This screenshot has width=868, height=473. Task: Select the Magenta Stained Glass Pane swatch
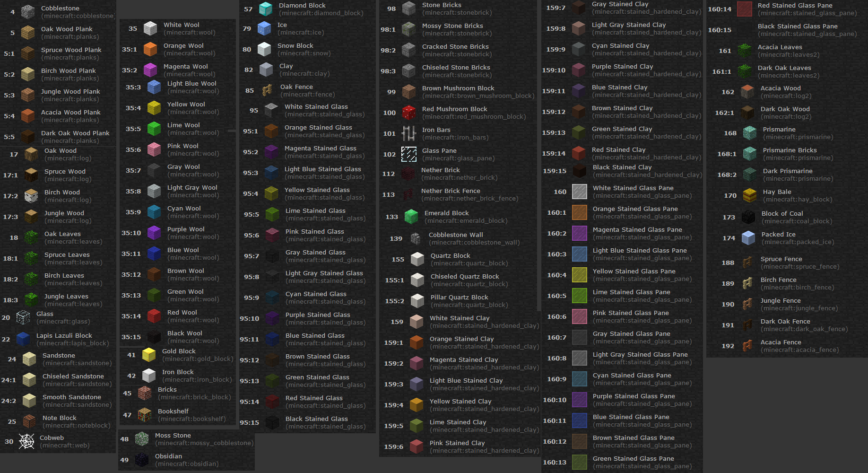(580, 233)
